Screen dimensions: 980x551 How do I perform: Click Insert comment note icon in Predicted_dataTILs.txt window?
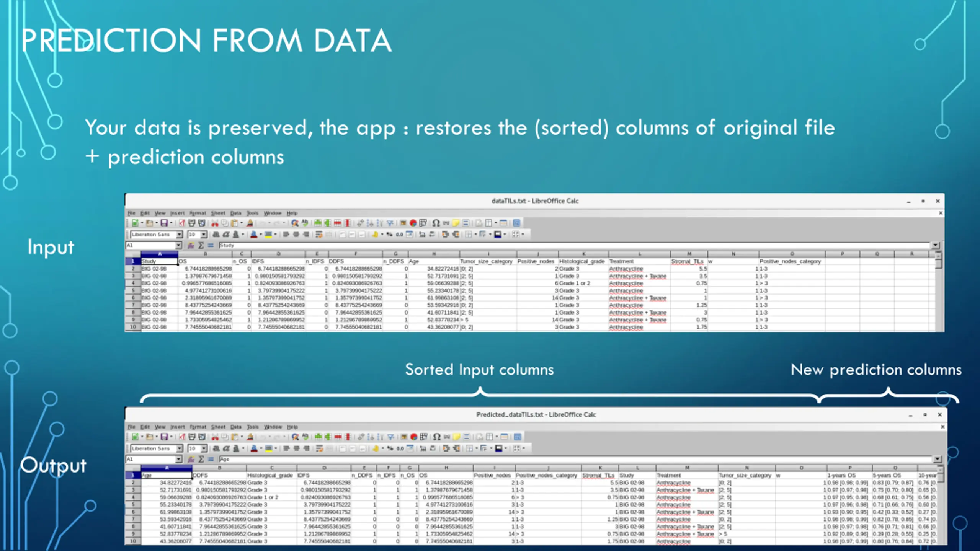[456, 437]
